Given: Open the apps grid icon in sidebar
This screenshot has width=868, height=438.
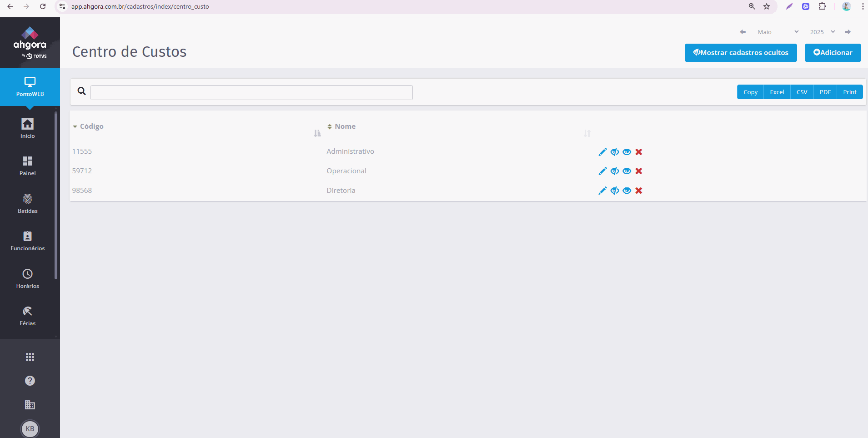Looking at the screenshot, I should (30, 357).
